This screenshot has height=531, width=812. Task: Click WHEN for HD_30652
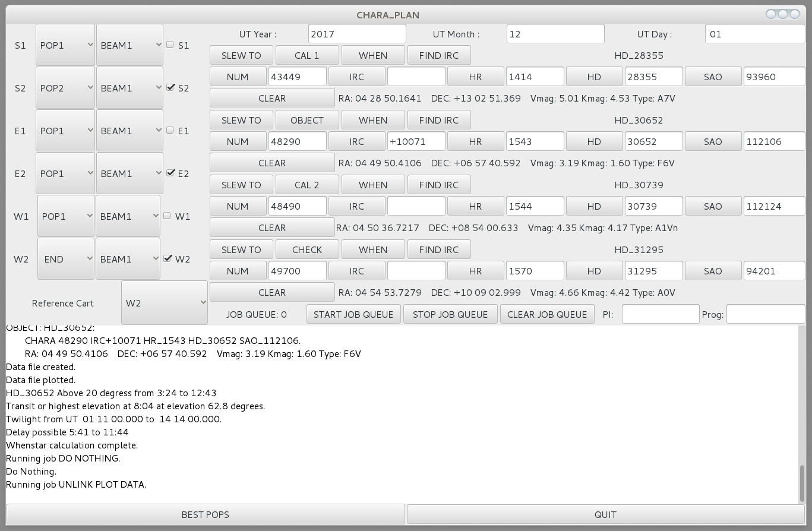click(x=373, y=120)
